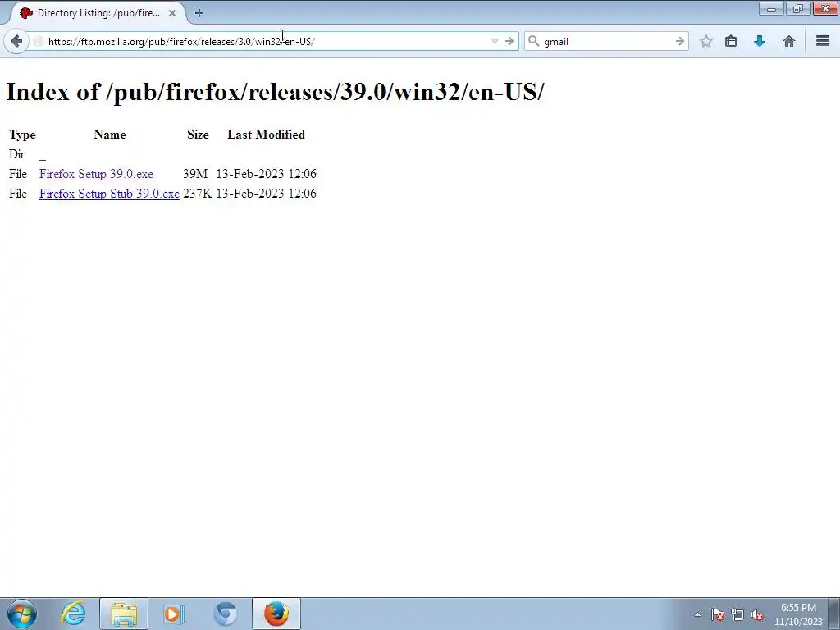Open the Downloads arrow icon
Screen dimensions: 840x630
tap(759, 41)
